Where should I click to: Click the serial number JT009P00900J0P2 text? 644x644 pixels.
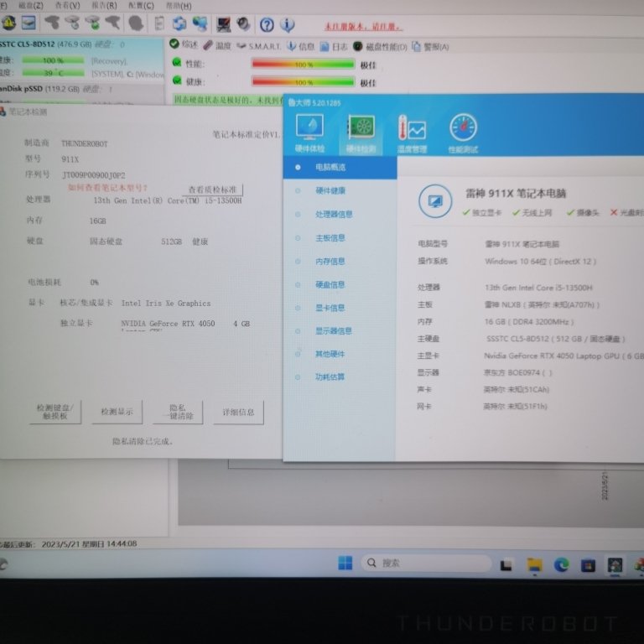(94, 175)
